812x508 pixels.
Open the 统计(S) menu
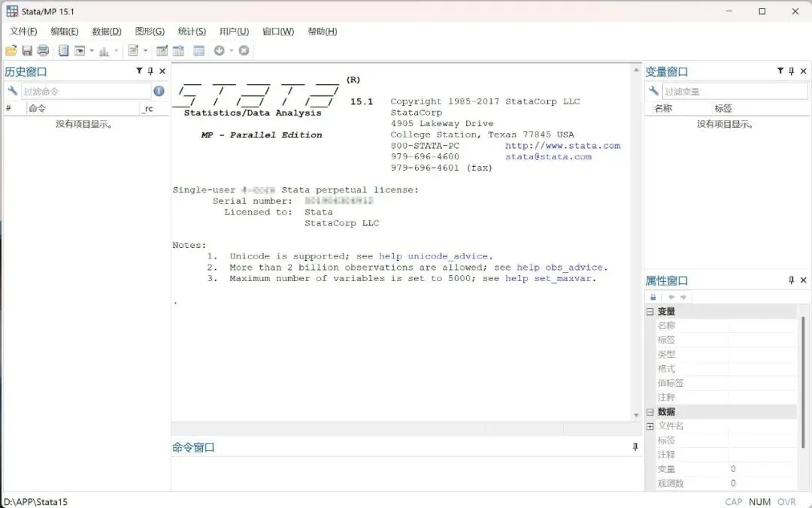(x=192, y=32)
